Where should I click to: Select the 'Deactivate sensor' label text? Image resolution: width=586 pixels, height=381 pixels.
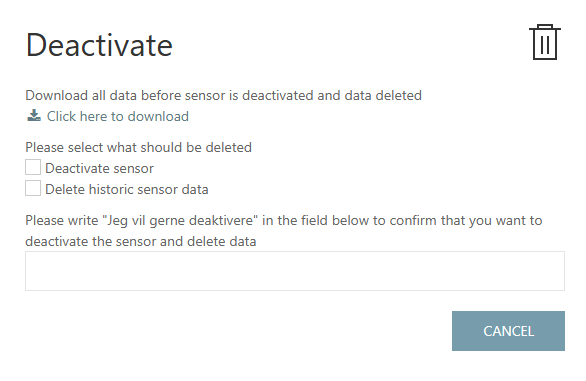click(99, 169)
